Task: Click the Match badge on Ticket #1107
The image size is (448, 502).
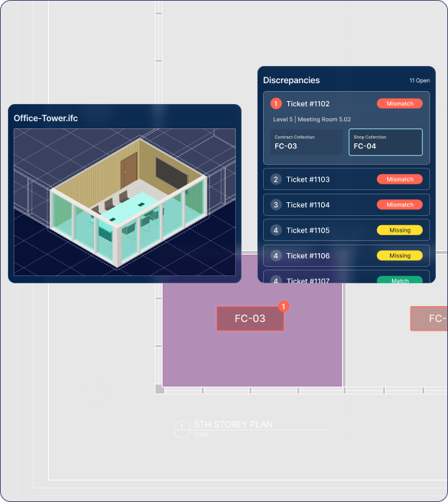Action: coord(400,280)
